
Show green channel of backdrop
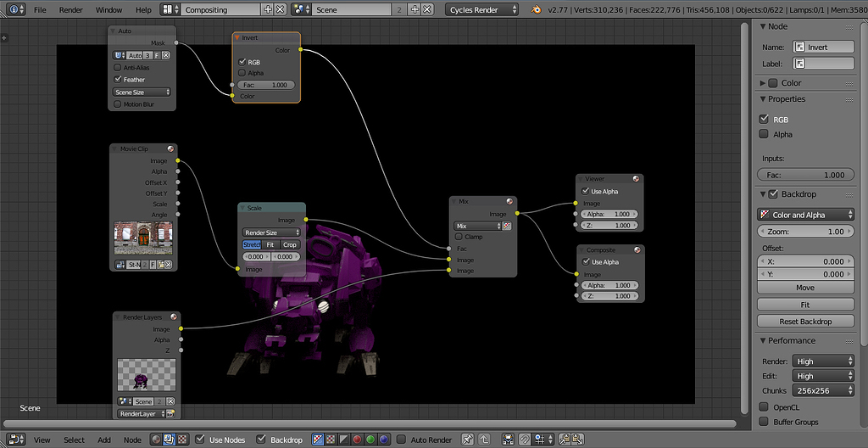pyautogui.click(x=370, y=440)
